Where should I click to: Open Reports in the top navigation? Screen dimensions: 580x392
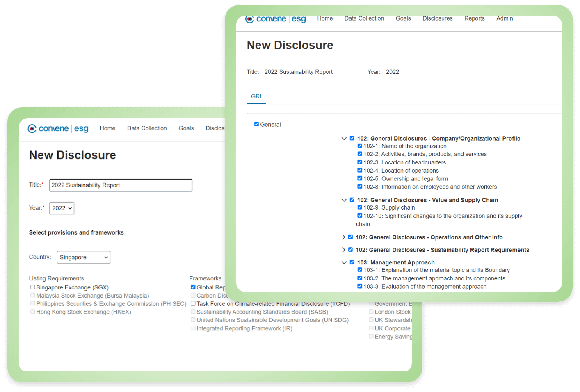pyautogui.click(x=474, y=18)
